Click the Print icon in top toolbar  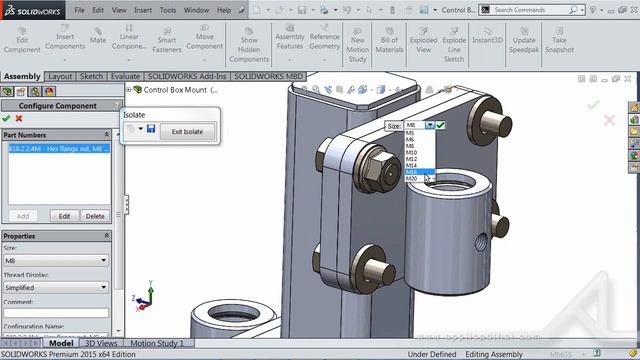click(x=324, y=10)
